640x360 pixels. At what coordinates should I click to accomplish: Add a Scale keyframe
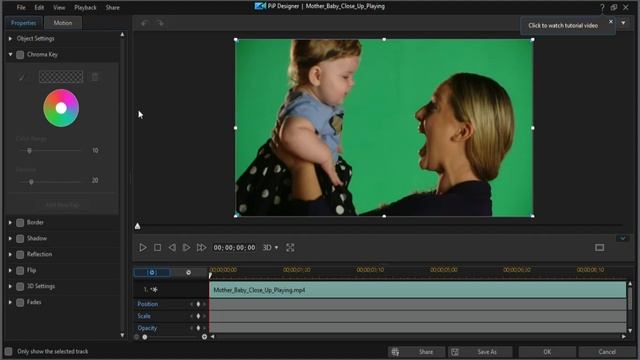point(198,316)
